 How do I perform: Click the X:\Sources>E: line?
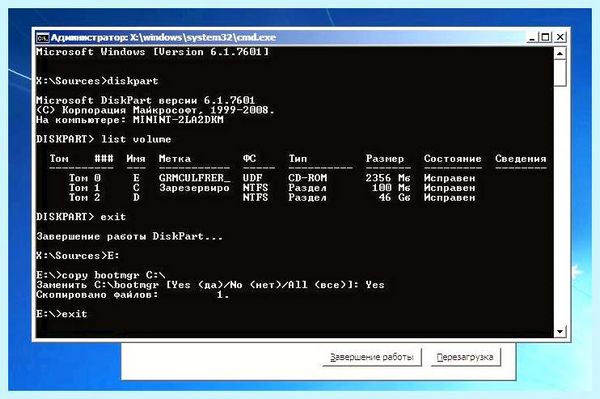pyautogui.click(x=78, y=256)
